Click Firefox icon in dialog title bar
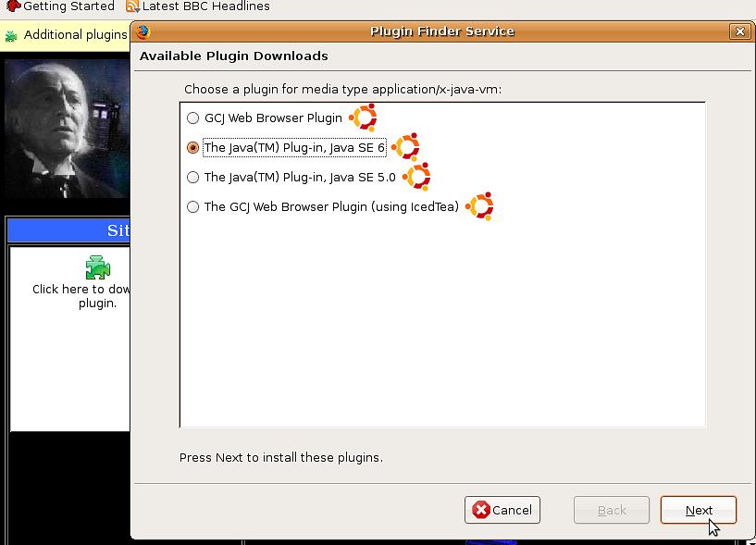Image resolution: width=756 pixels, height=545 pixels. click(x=143, y=31)
